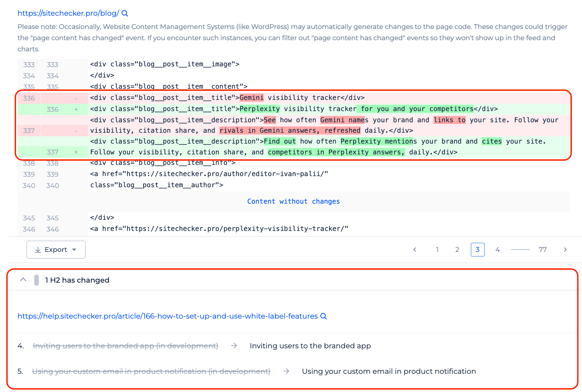
Task: Click the '1 H2 has changed' heading
Action: click(x=77, y=280)
